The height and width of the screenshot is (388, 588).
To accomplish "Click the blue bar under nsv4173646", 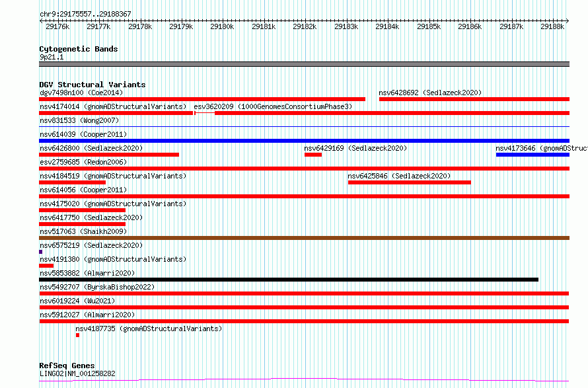I will point(533,155).
